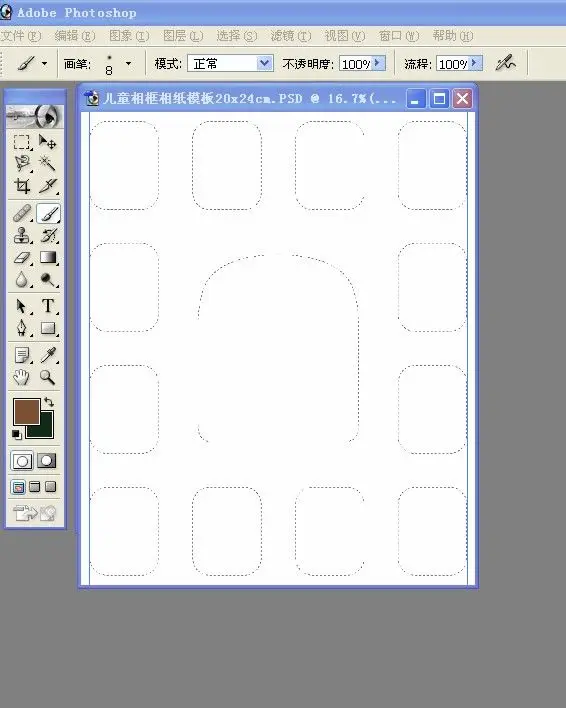Select the Zoom tool
Screen dimensions: 566x708
47,377
